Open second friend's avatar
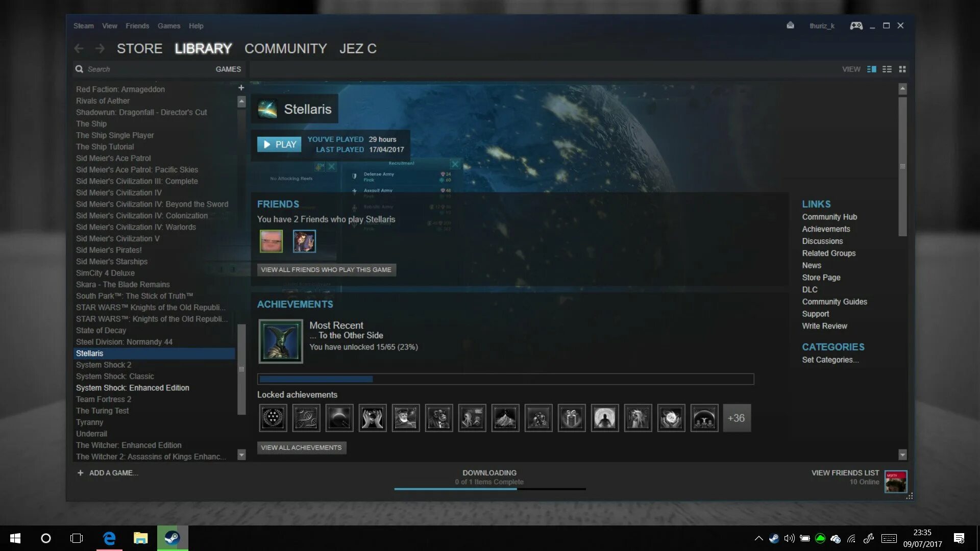 (304, 241)
